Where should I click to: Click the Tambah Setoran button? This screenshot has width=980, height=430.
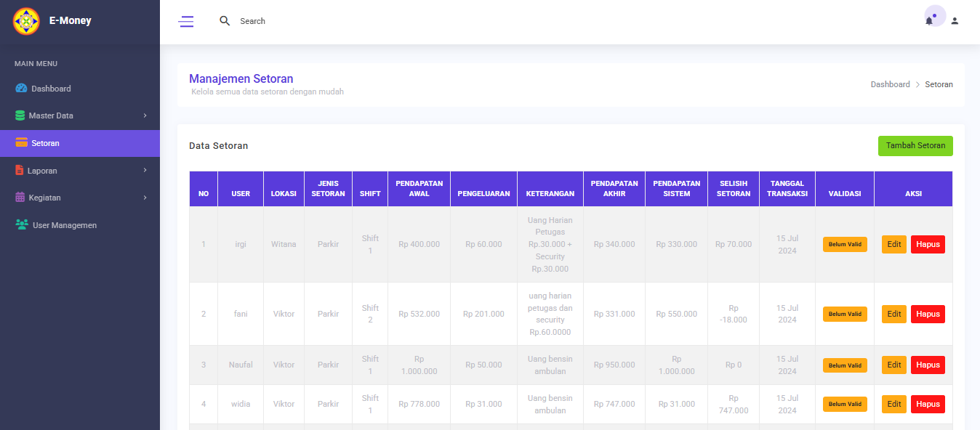point(915,146)
